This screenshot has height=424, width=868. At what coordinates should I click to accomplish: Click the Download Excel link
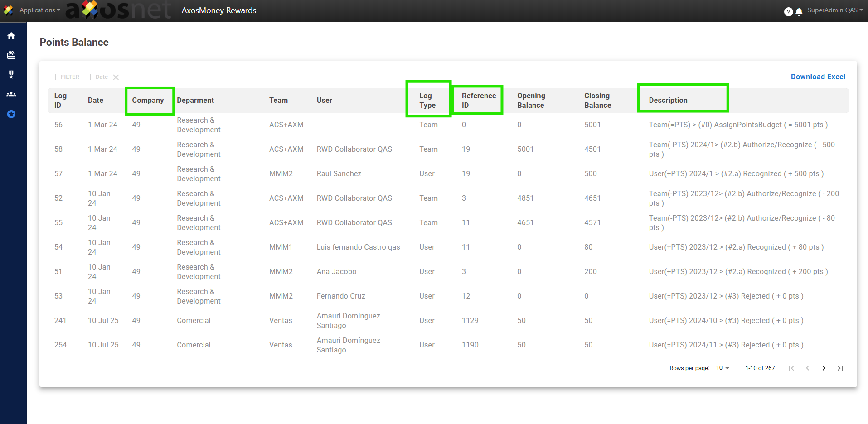coord(818,77)
